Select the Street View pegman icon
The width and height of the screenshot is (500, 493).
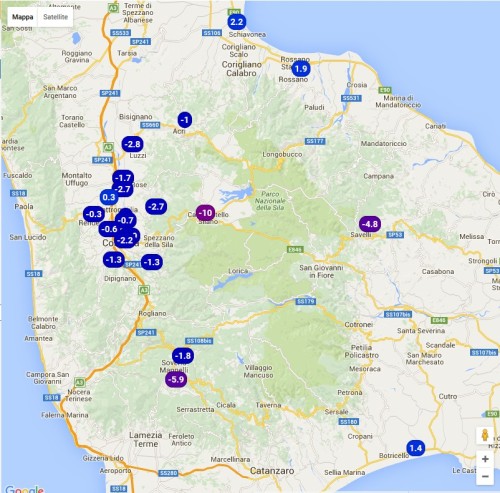coord(485,435)
